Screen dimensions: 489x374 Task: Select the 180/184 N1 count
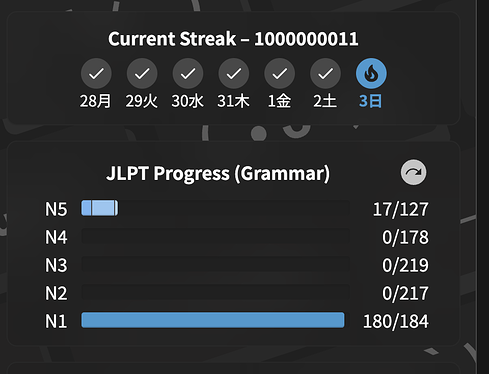396,321
